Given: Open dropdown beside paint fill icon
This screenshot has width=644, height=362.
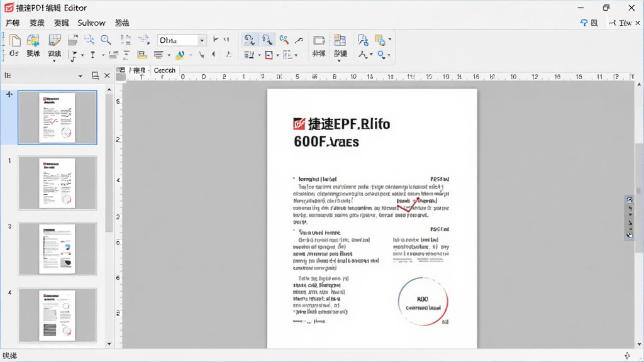Looking at the screenshot, I should (x=191, y=55).
